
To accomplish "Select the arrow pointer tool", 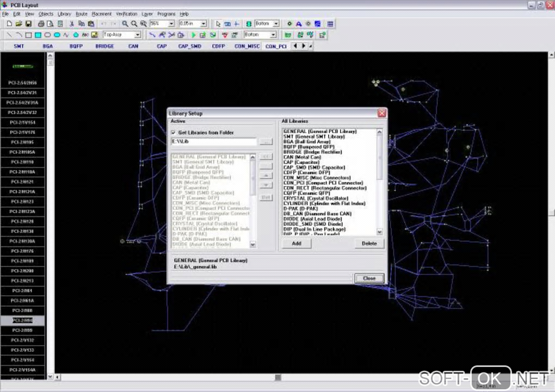I will pyautogui.click(x=218, y=24).
